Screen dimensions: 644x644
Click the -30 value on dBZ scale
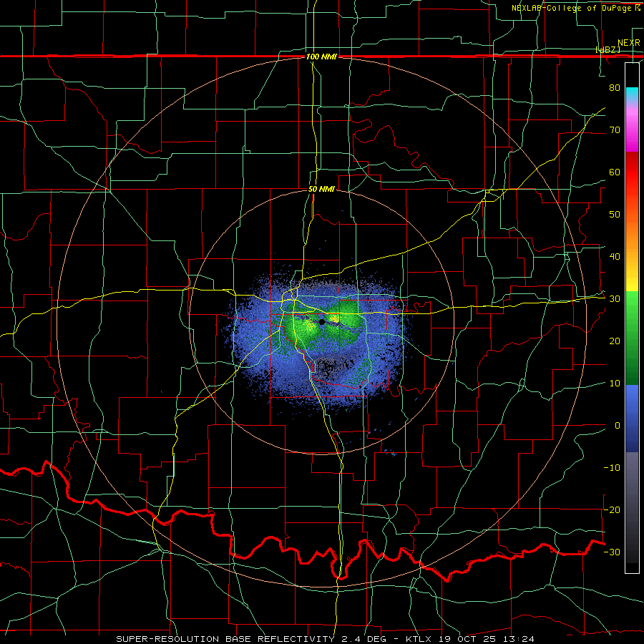click(x=612, y=552)
